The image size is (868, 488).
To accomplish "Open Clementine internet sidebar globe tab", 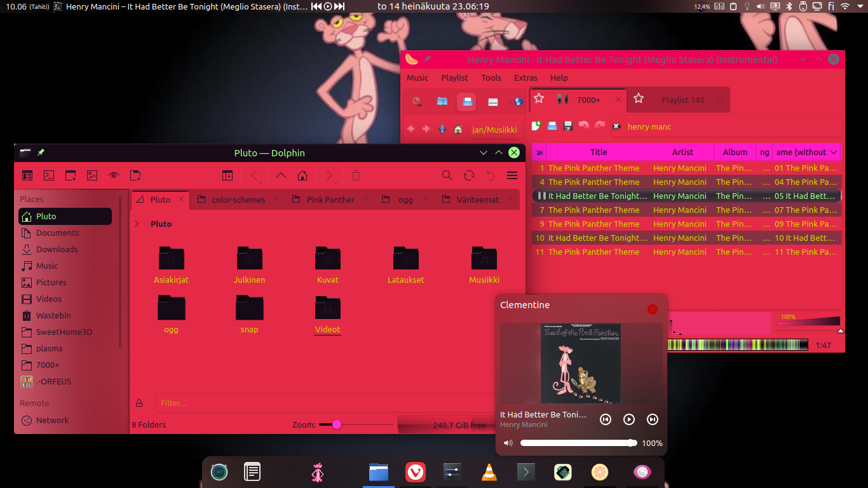I will [519, 102].
